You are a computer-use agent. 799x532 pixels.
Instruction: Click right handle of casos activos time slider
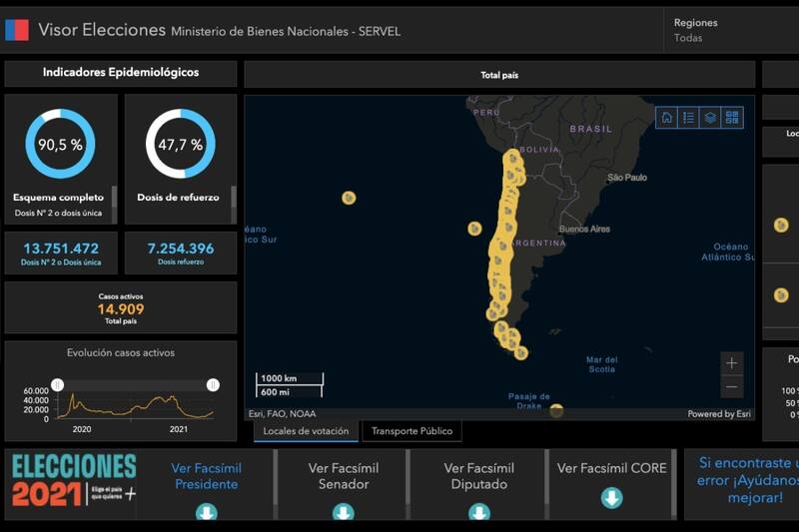213,385
